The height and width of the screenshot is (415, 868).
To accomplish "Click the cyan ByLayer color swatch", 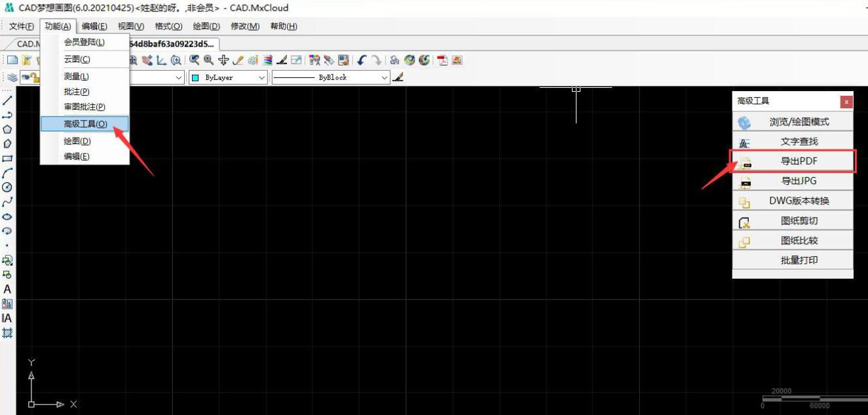I will (195, 77).
